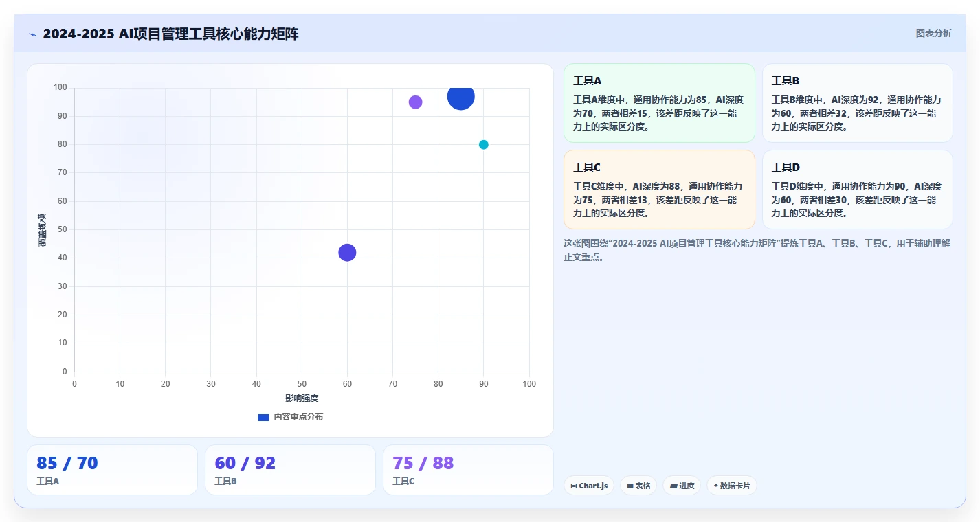This screenshot has width=980, height=522.
Task: Open the 工具C description card
Action: pos(659,190)
